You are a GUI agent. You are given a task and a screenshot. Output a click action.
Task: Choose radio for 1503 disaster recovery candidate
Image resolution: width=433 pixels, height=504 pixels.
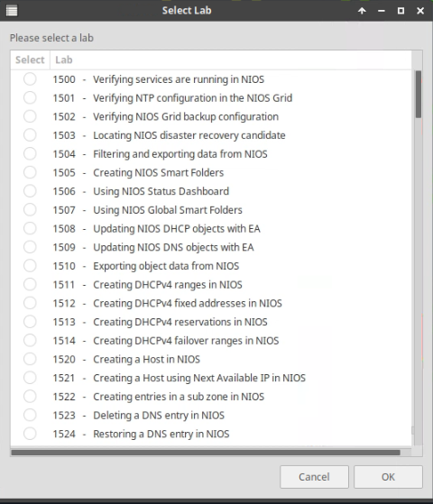point(30,135)
